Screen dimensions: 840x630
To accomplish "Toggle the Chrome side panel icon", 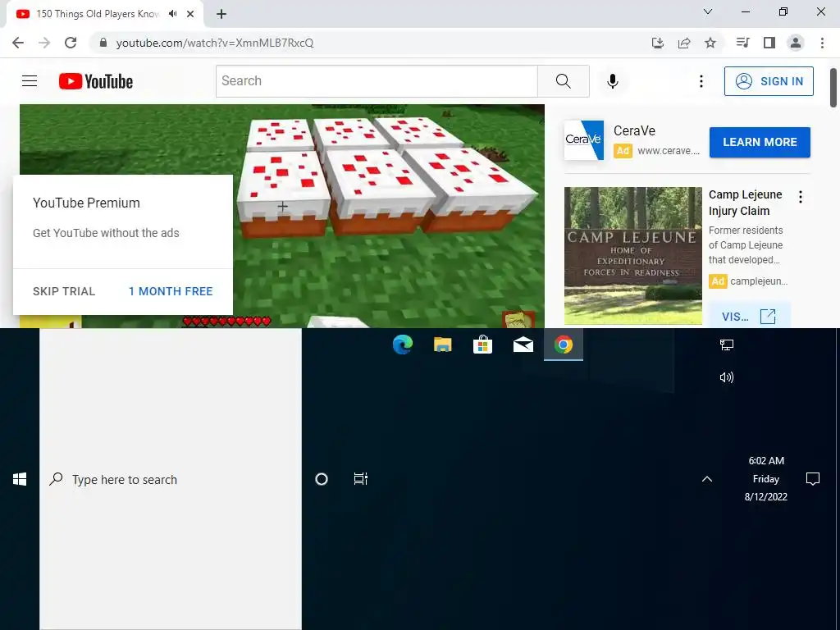I will coord(769,43).
